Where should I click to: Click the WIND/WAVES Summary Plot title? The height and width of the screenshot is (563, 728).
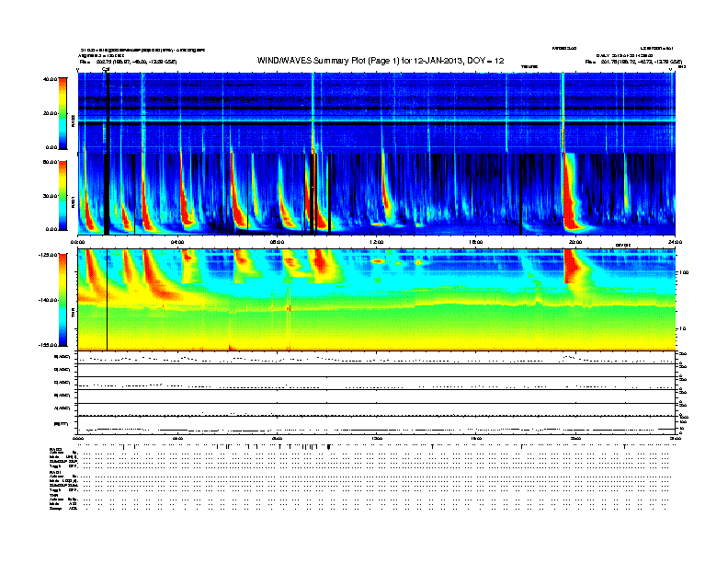(x=381, y=61)
